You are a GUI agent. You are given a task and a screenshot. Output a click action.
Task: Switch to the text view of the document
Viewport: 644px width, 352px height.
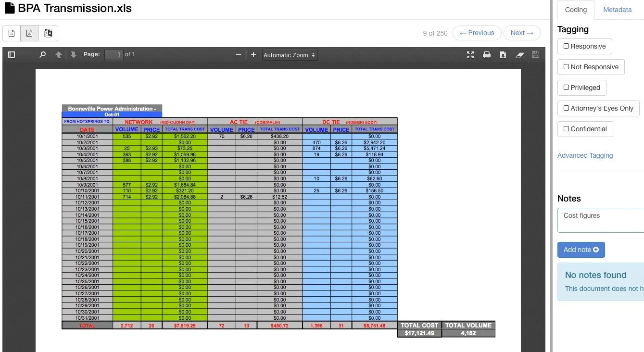11,33
